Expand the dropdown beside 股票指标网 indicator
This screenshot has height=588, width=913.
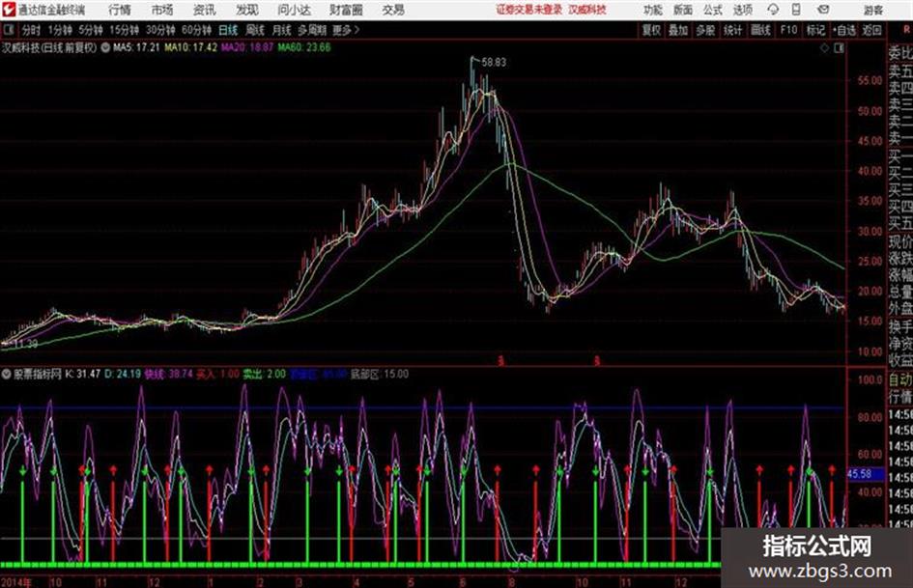pos(7,374)
